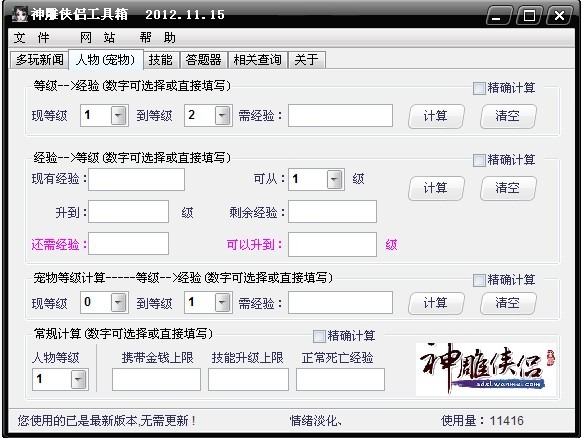Focus 需经验 field in 等级-->经验 section
The width and height of the screenshot is (583, 438).
point(340,116)
